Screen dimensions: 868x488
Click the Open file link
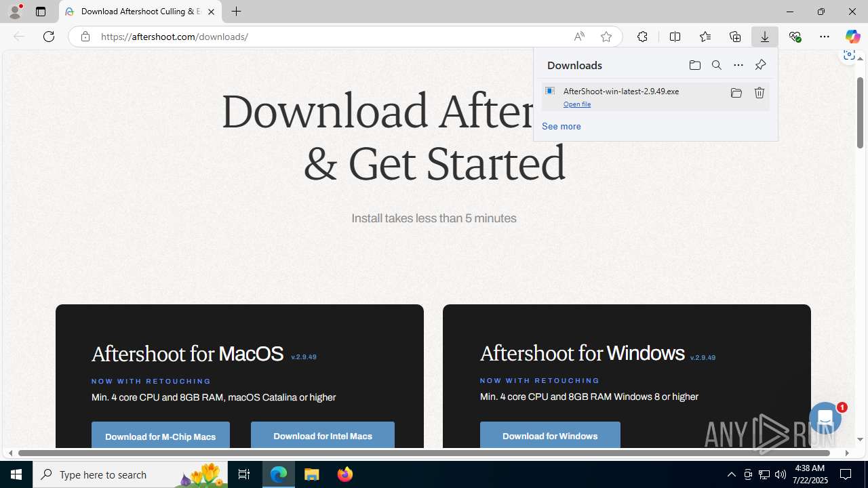coord(577,104)
